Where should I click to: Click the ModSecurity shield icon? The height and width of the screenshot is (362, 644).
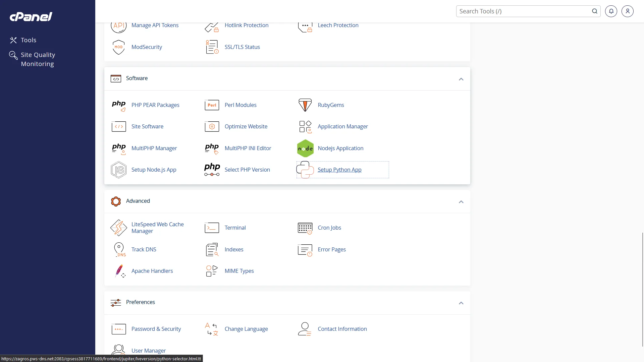pos(119,47)
